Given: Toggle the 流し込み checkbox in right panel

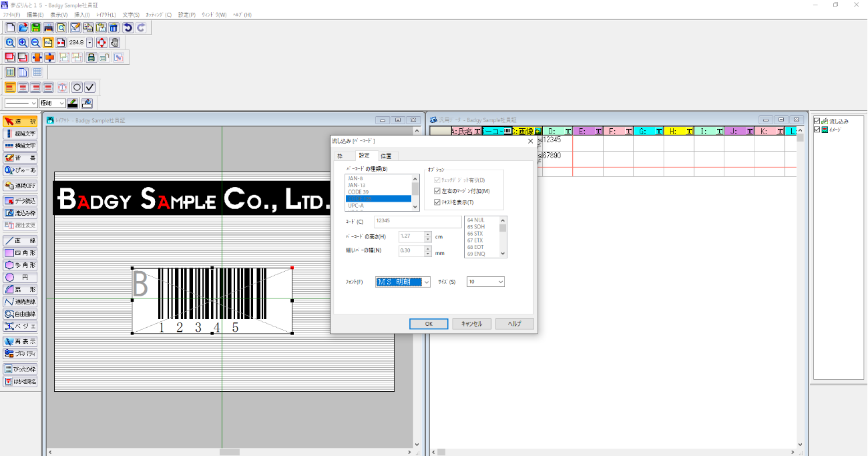Looking at the screenshot, I should pyautogui.click(x=817, y=122).
